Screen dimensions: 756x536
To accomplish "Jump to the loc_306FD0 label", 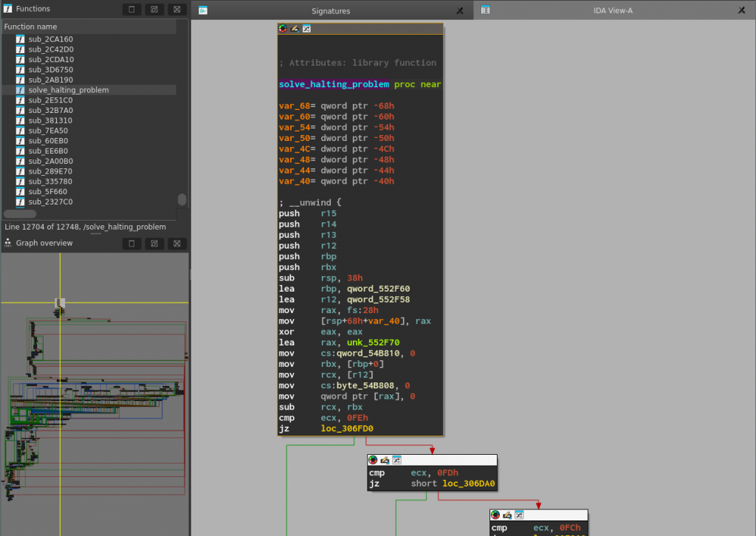I will [x=347, y=428].
